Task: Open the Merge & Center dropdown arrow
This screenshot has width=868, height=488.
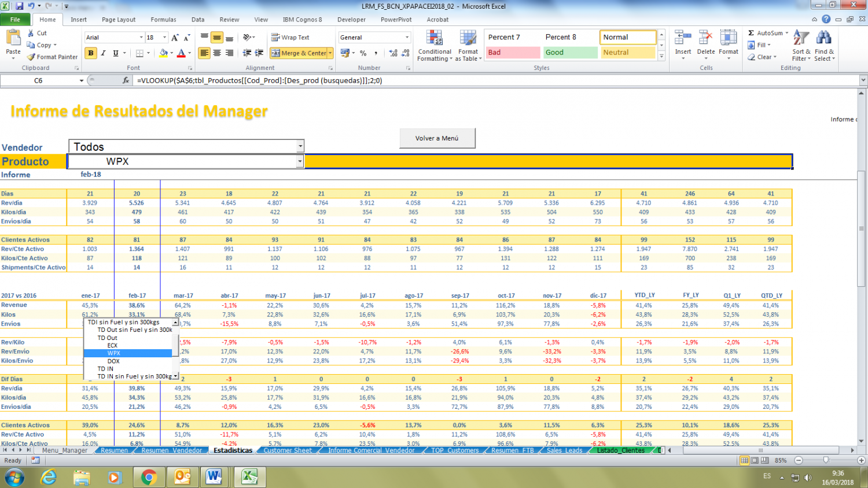Action: pyautogui.click(x=330, y=53)
